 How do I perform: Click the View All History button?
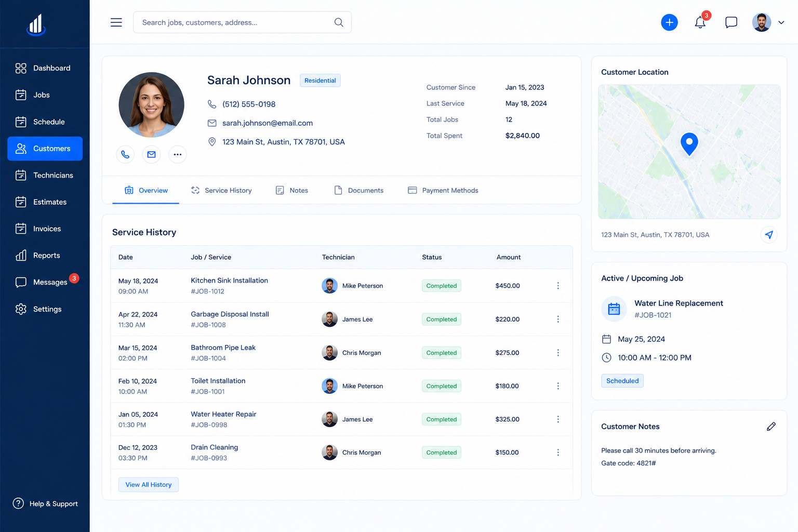(149, 485)
